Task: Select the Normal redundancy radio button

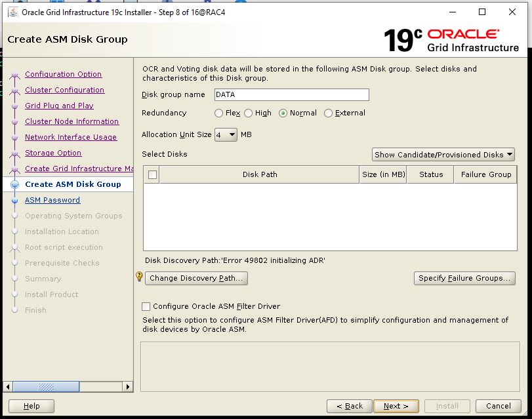Action: pos(283,113)
